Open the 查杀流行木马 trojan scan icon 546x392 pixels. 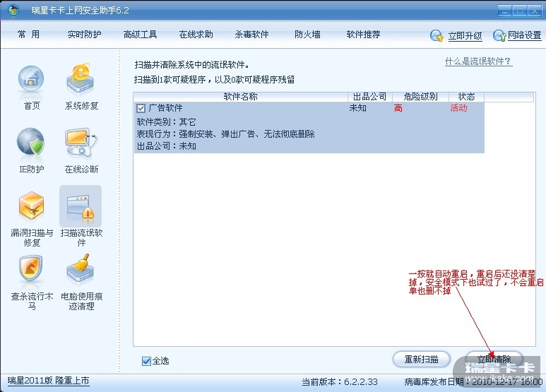[31, 268]
